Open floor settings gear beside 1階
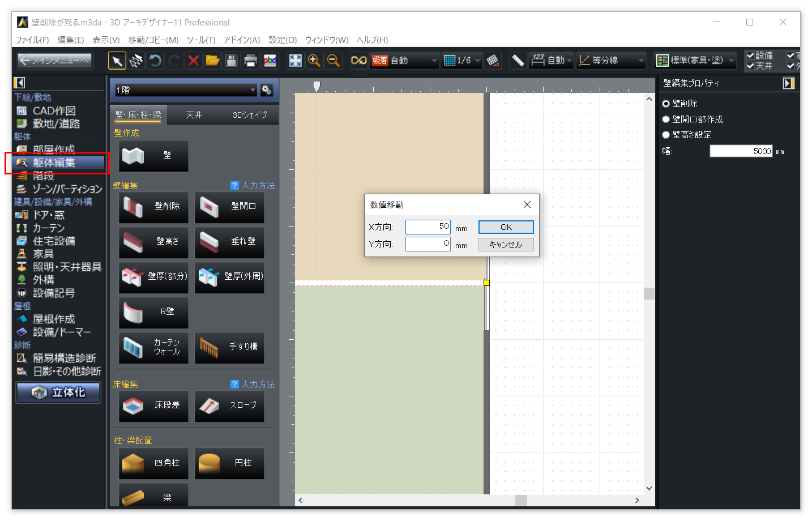The height and width of the screenshot is (521, 812). click(x=267, y=90)
